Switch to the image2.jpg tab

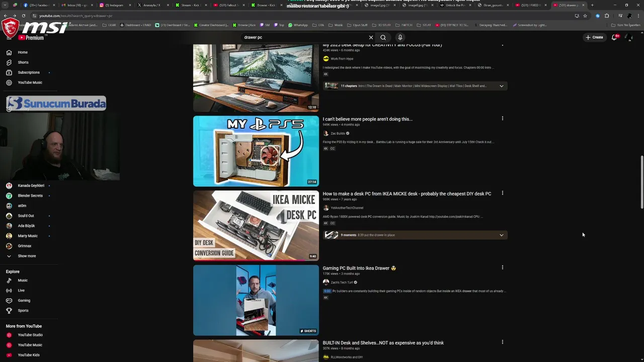point(381,5)
